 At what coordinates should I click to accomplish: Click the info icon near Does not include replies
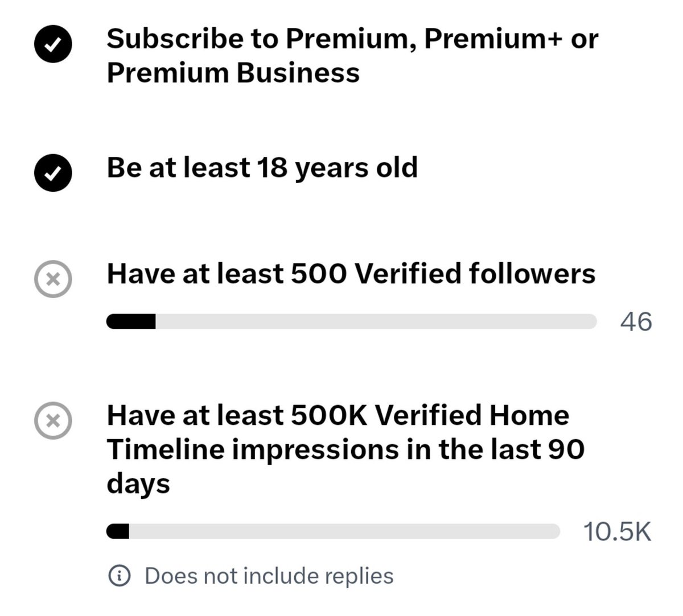(119, 576)
